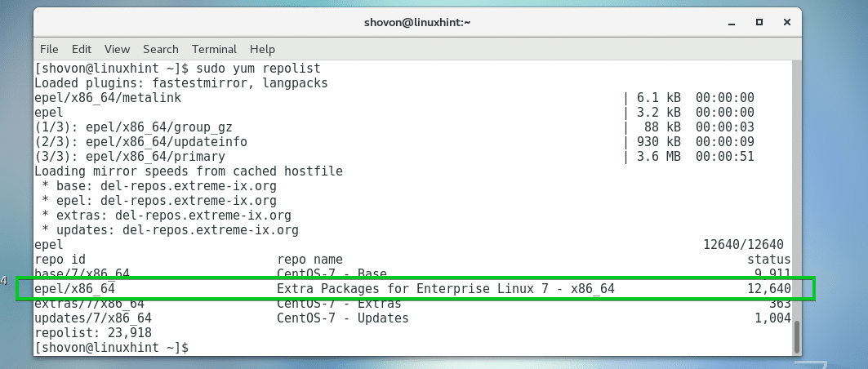Image resolution: width=868 pixels, height=369 pixels.
Task: Open the View menu
Action: (117, 49)
